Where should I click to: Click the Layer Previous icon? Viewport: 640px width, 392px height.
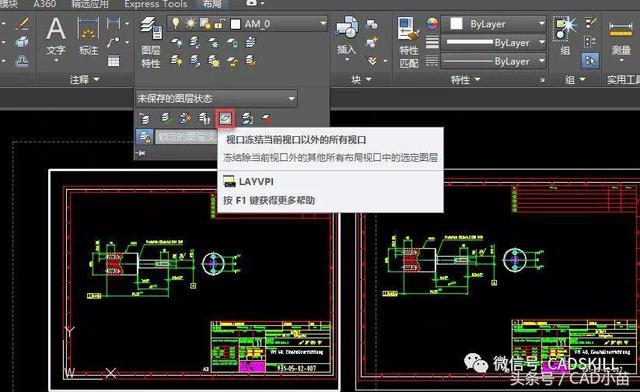click(x=144, y=119)
